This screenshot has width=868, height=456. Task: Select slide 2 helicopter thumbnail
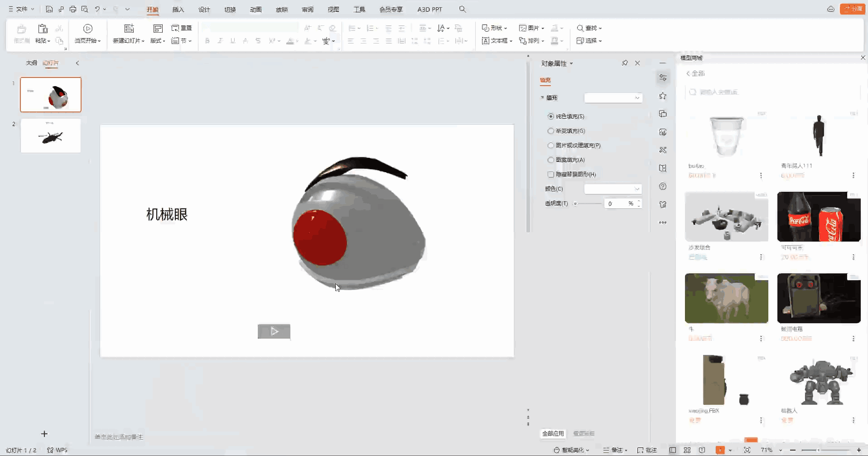[x=51, y=136]
